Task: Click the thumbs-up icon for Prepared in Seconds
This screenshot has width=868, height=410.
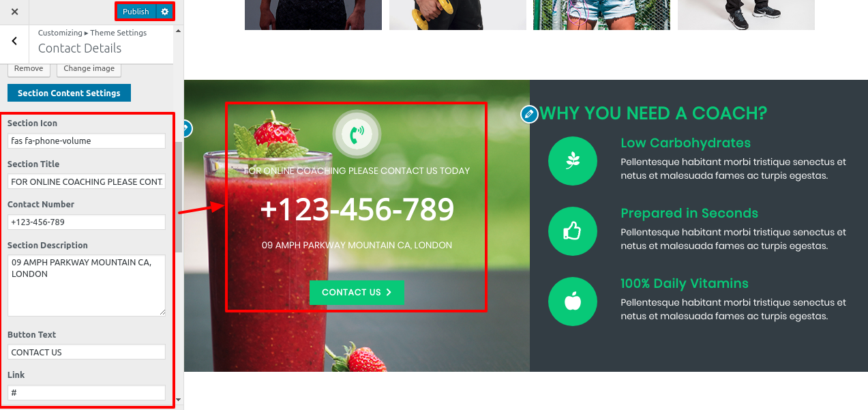Action: (x=573, y=231)
